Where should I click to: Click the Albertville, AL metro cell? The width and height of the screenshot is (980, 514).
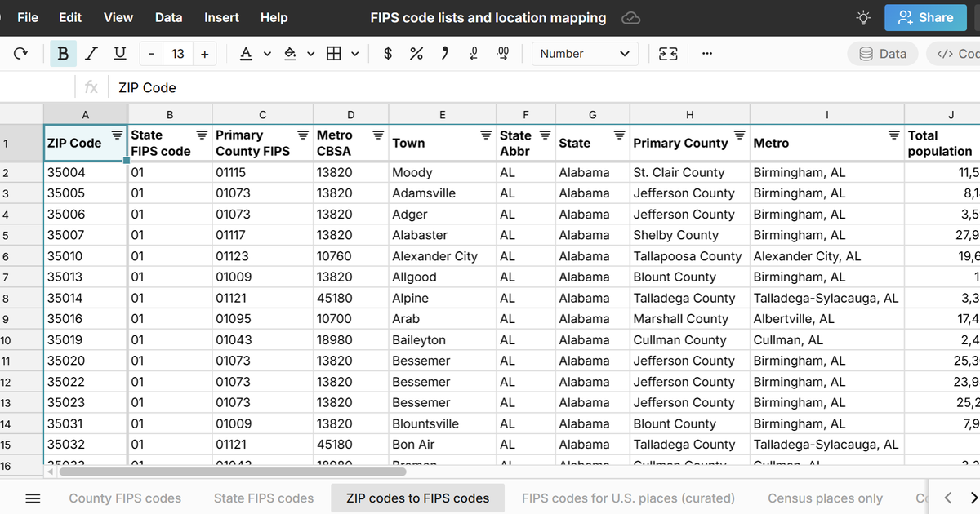[827, 319]
